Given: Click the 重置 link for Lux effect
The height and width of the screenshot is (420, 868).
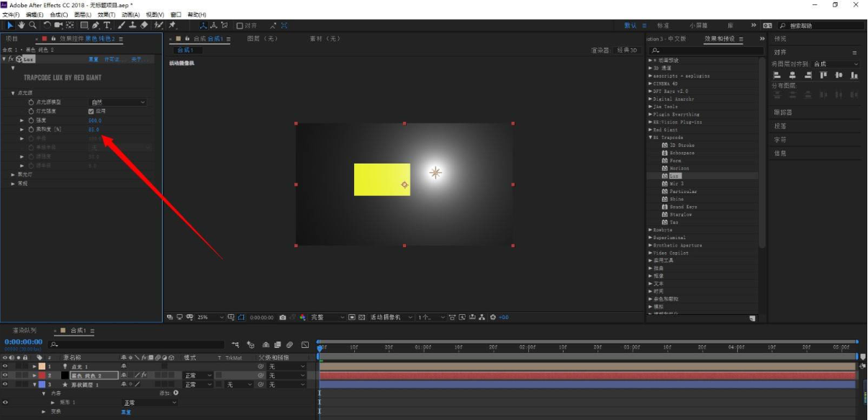Looking at the screenshot, I should 93,59.
